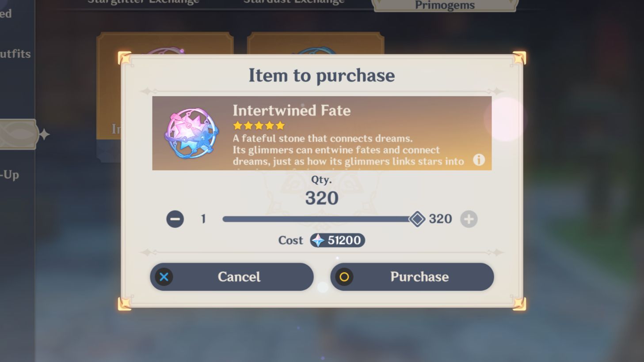Click the five-star rarity rating
Image resolution: width=644 pixels, height=362 pixels.
[259, 125]
